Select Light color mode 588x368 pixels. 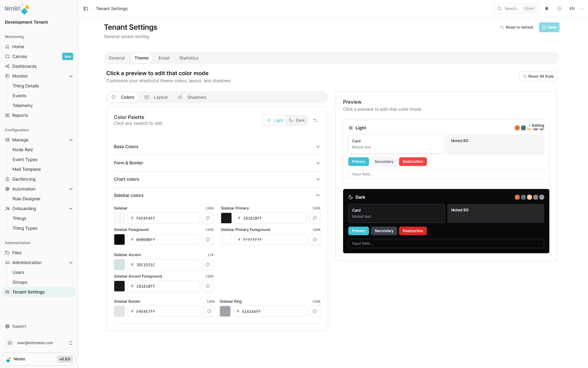click(275, 120)
